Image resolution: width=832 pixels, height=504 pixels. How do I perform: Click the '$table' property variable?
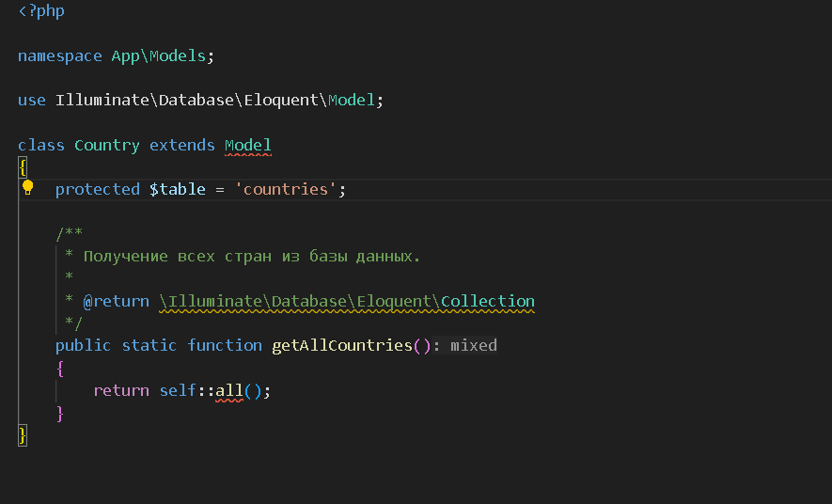[178, 189]
